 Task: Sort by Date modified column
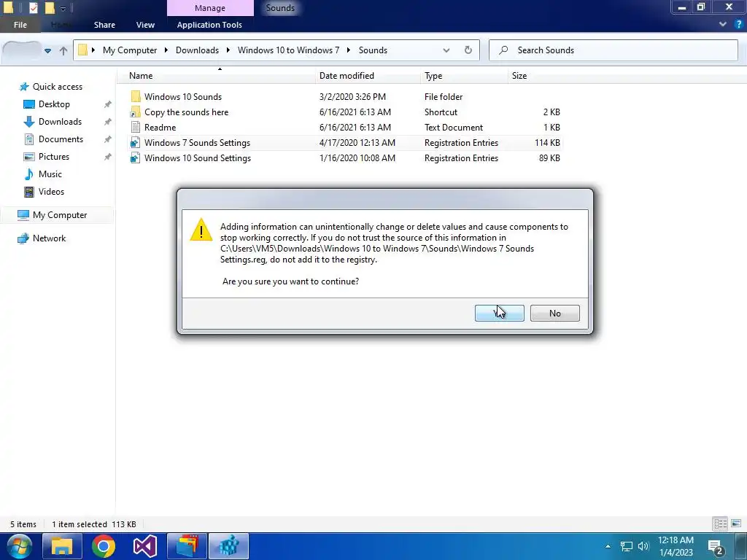coord(347,76)
